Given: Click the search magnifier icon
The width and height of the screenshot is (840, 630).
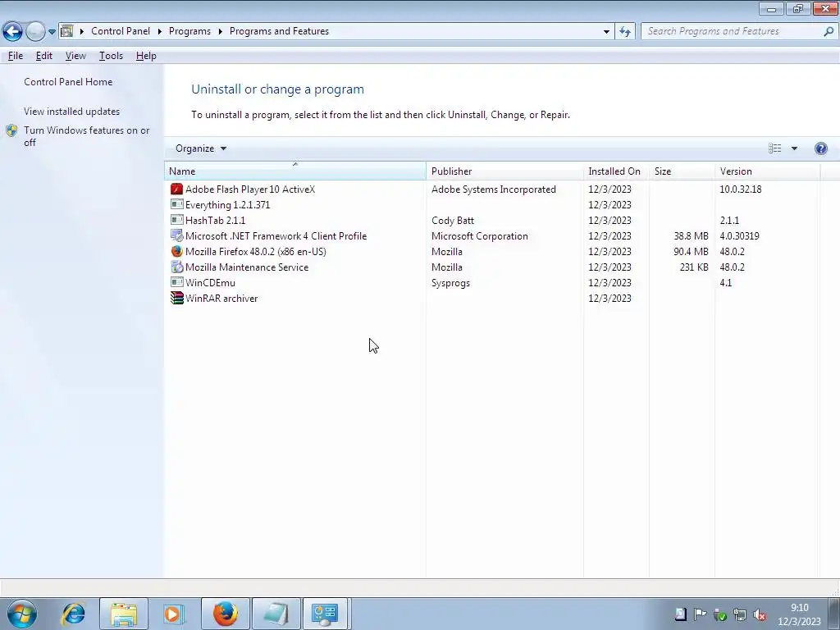Looking at the screenshot, I should tap(829, 32).
